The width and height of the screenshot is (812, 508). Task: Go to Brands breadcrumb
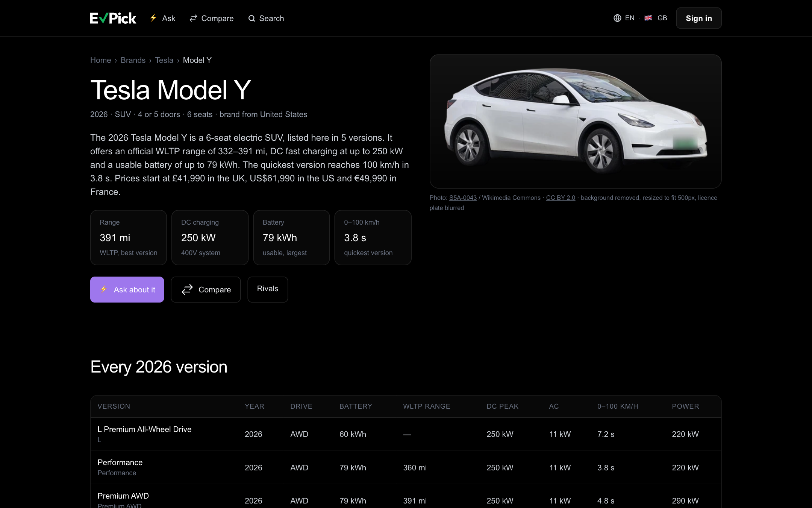pos(133,60)
